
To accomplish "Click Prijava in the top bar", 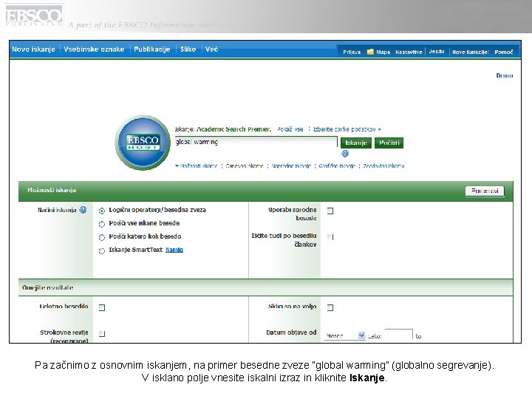I will pos(352,52).
